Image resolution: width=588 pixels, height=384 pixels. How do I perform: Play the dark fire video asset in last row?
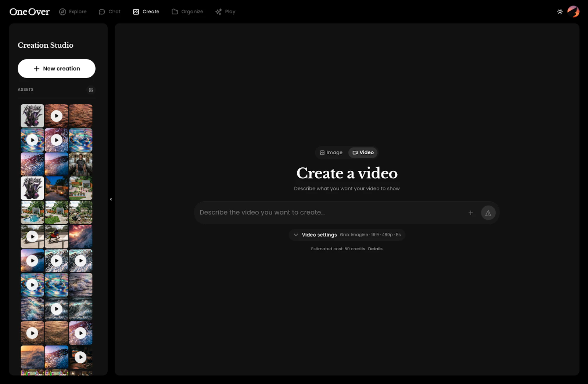click(81, 357)
